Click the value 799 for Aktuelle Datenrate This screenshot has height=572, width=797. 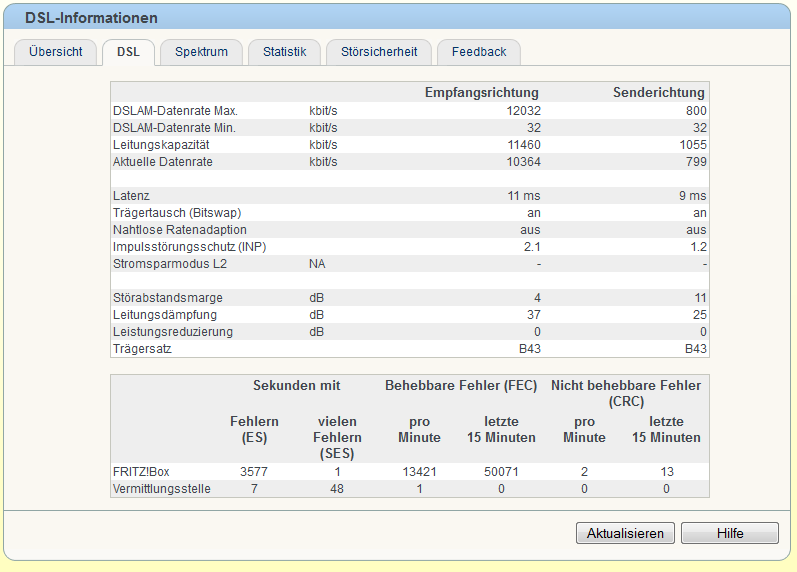click(x=696, y=162)
